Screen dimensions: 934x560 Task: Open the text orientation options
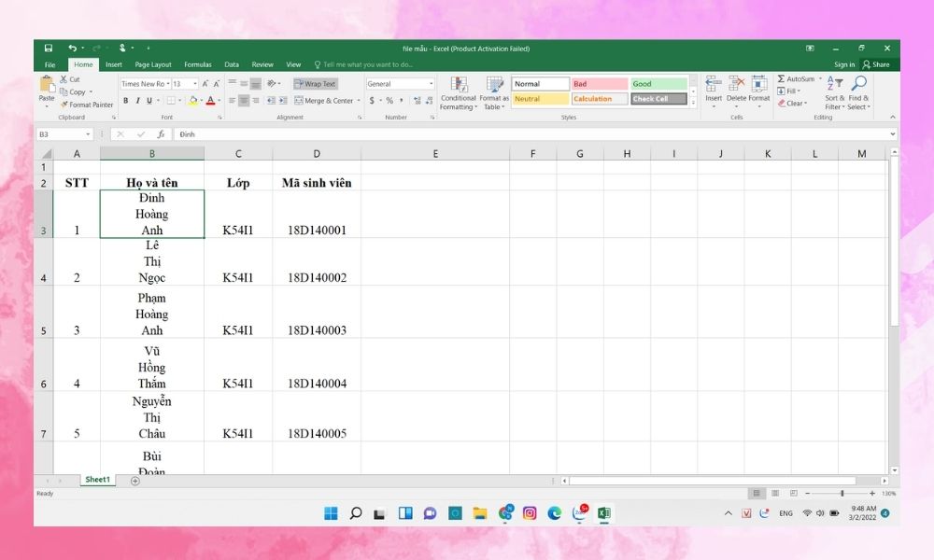pos(272,84)
